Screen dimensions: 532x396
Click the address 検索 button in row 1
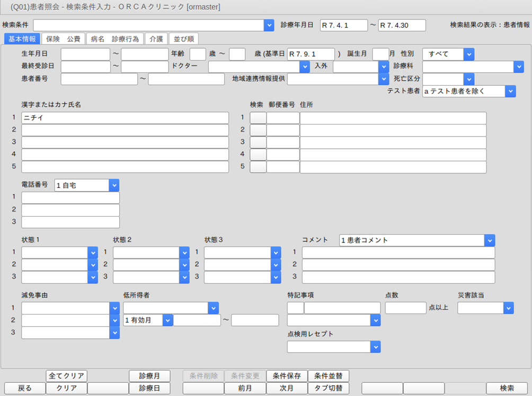(x=258, y=118)
